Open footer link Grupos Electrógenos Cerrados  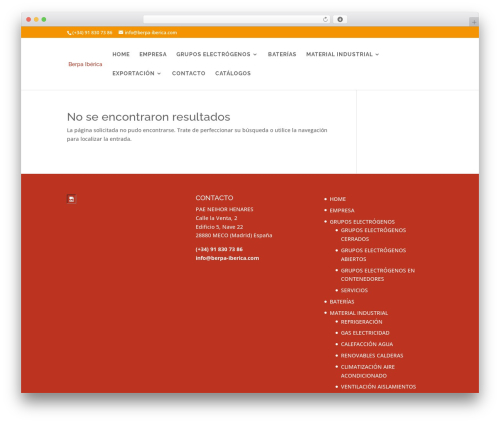(x=373, y=235)
